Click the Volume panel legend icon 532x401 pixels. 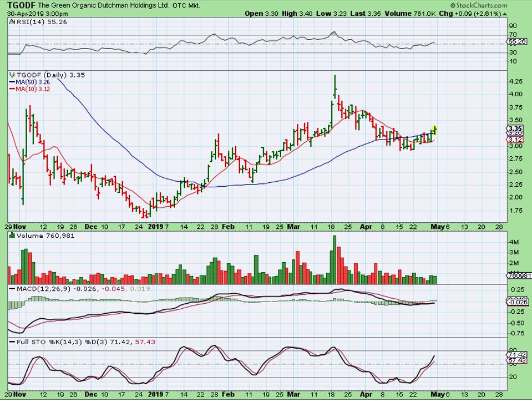(x=12, y=237)
